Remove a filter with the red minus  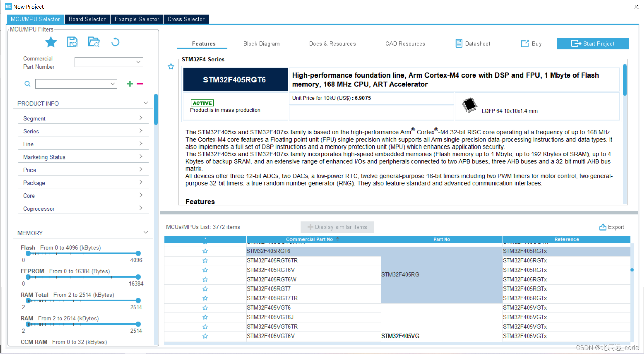coord(139,84)
